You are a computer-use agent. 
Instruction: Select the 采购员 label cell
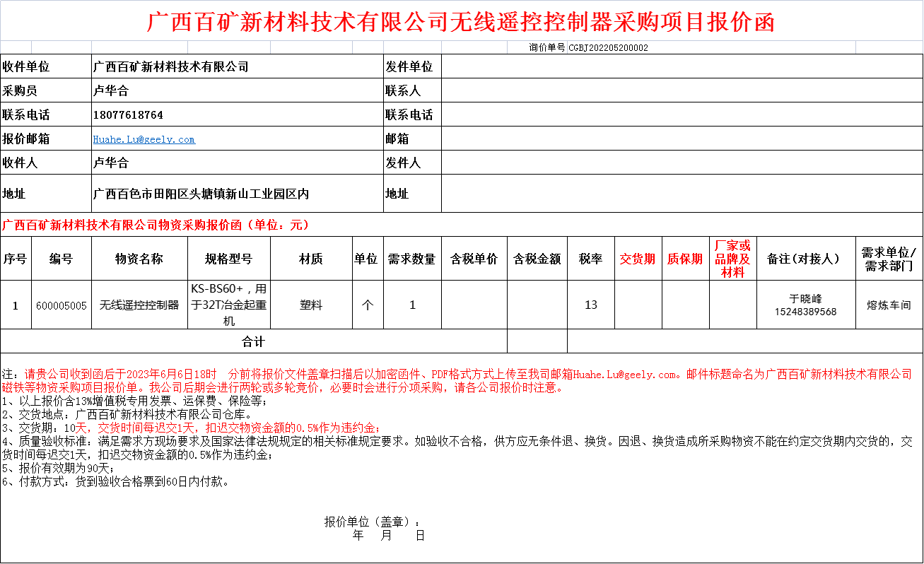[x=46, y=91]
